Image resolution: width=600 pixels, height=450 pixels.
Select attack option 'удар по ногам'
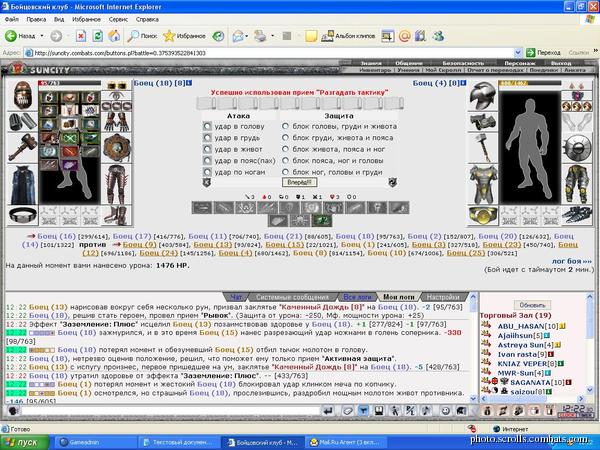click(207, 172)
